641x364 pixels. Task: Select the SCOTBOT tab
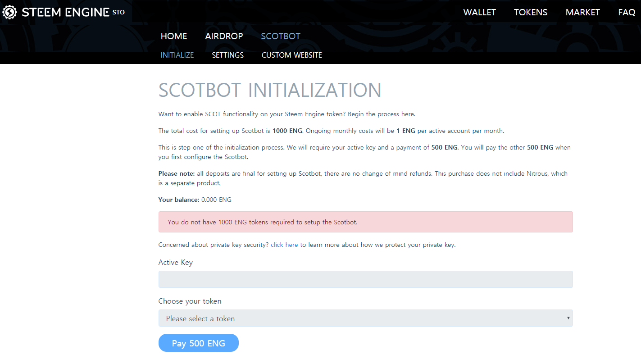[281, 36]
